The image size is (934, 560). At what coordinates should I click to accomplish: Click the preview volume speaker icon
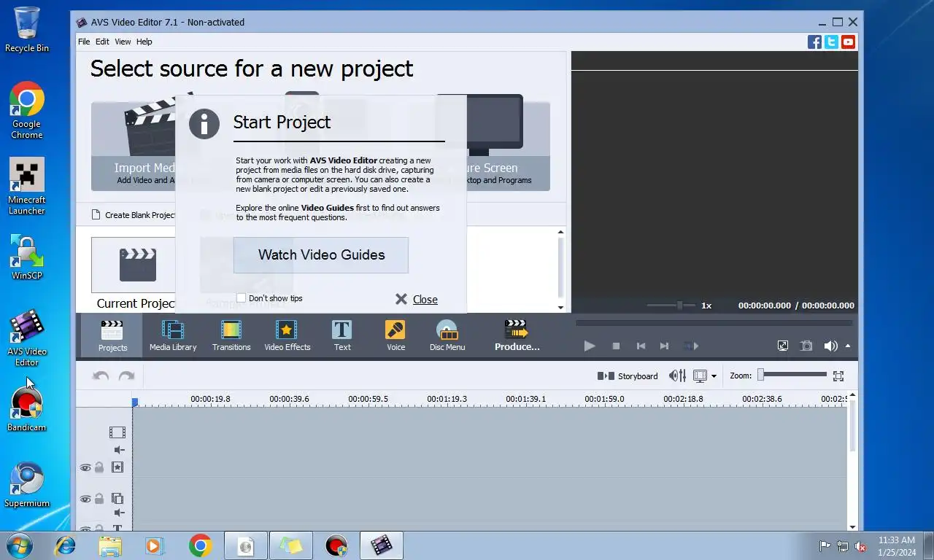(830, 346)
